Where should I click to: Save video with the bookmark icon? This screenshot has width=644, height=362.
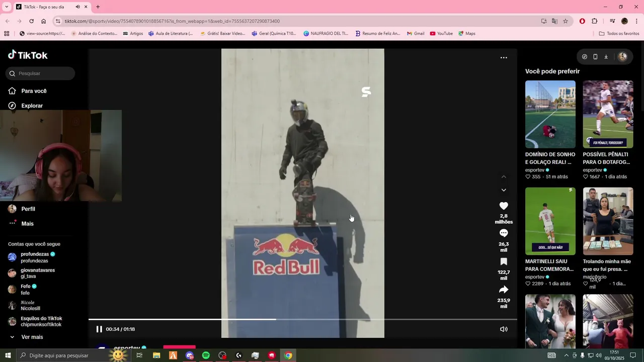(x=504, y=261)
